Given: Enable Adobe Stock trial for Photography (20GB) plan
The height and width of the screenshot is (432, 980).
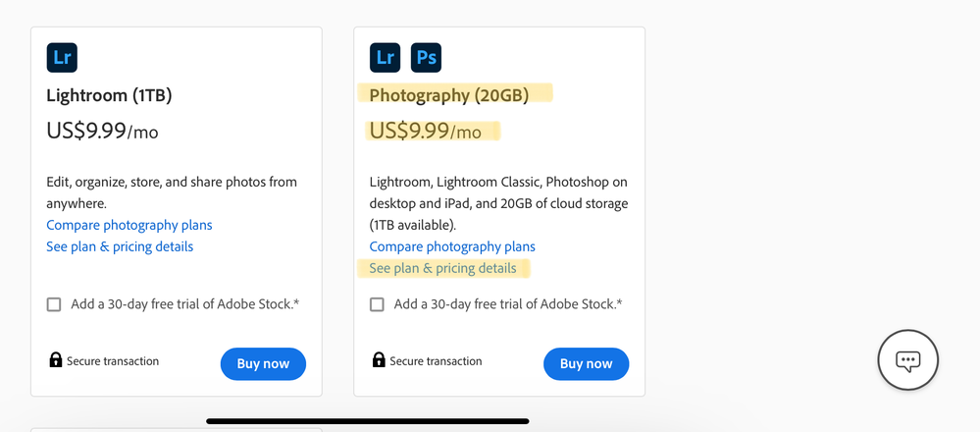Looking at the screenshot, I should point(377,304).
